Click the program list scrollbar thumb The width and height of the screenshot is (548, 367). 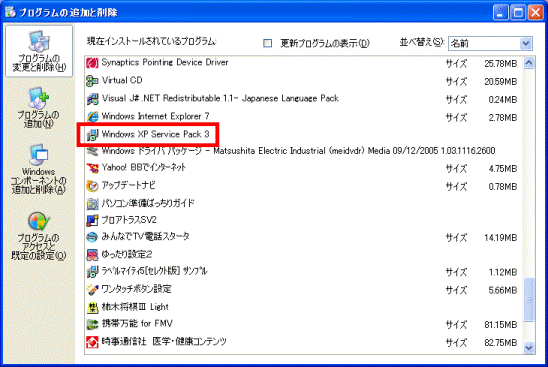pos(529,300)
